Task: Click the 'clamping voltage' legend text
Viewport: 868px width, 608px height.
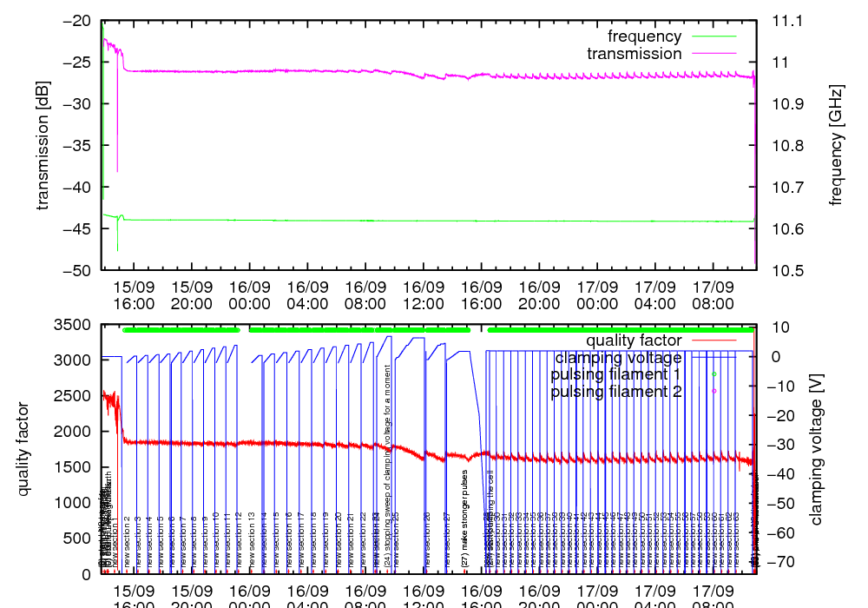Action: [619, 357]
